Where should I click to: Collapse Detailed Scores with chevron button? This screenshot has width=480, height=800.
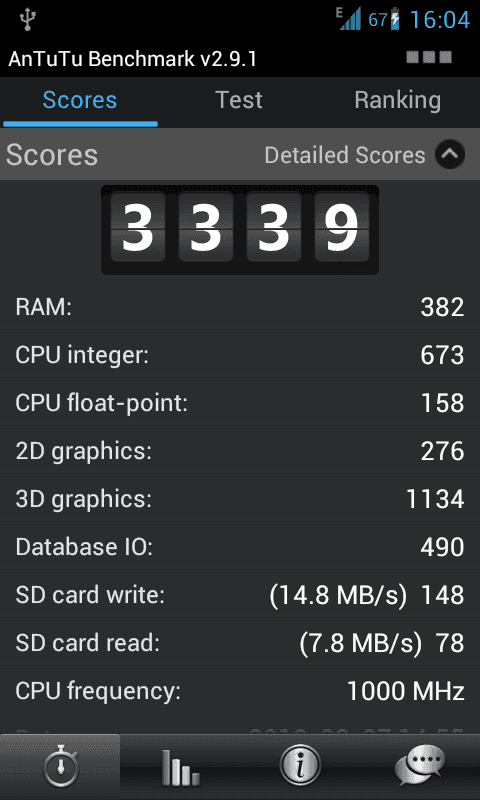coord(450,155)
